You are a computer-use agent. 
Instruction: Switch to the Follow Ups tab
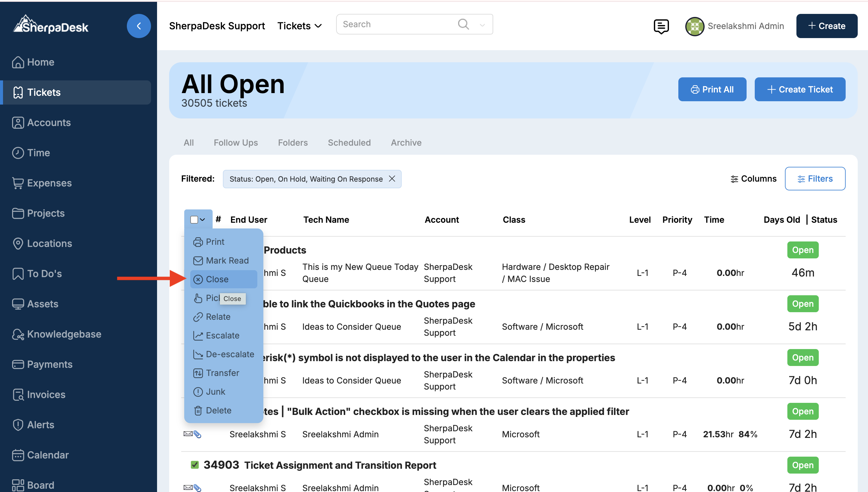point(235,143)
